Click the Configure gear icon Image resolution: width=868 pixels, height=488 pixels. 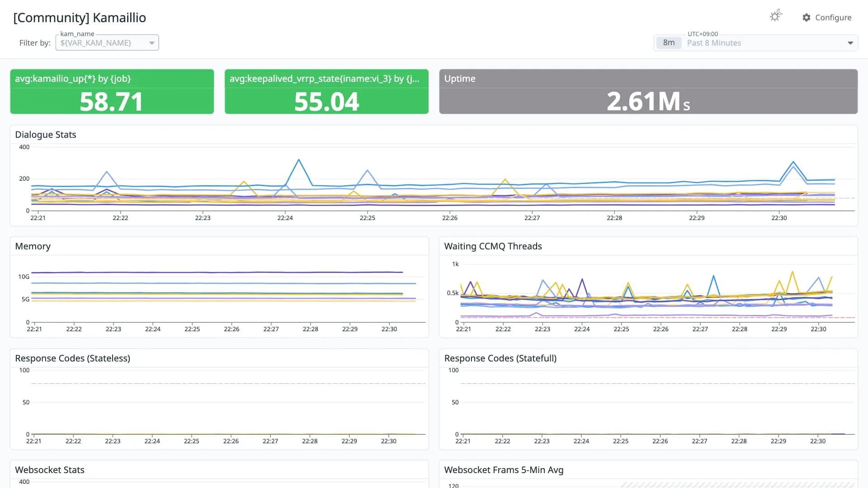tap(807, 17)
